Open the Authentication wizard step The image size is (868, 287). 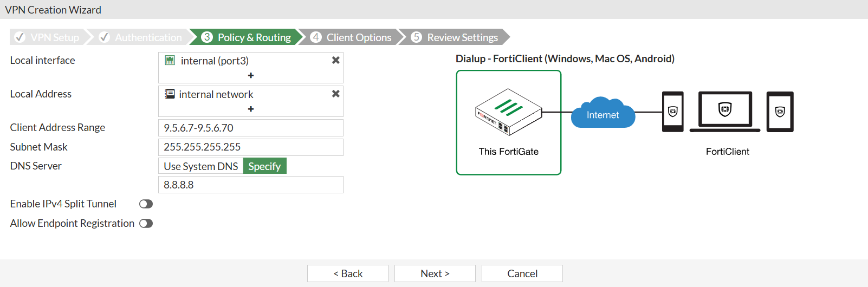(x=142, y=37)
